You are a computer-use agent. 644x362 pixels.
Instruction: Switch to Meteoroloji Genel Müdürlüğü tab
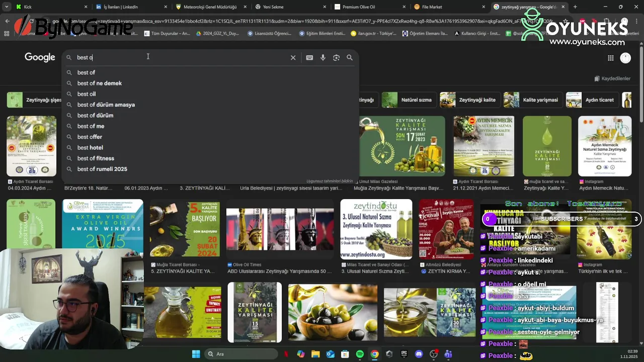[210, 7]
